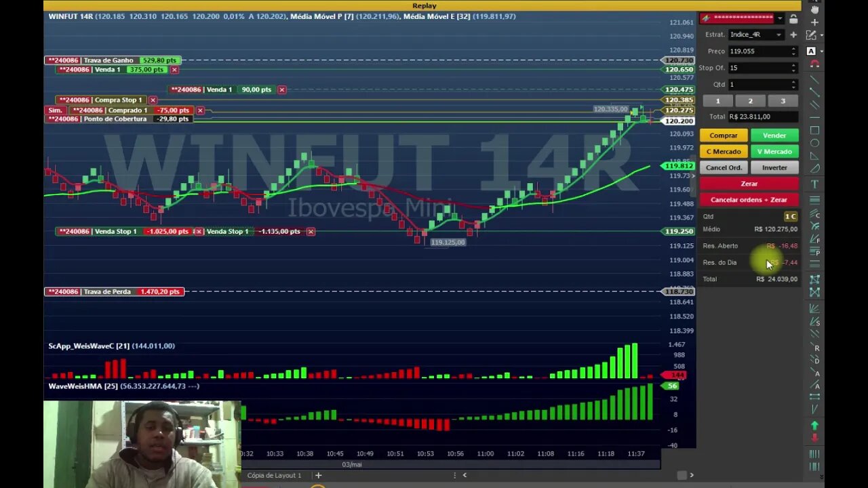Click the Zerar button
Viewport: 868px width, 488px height.
coord(749,184)
